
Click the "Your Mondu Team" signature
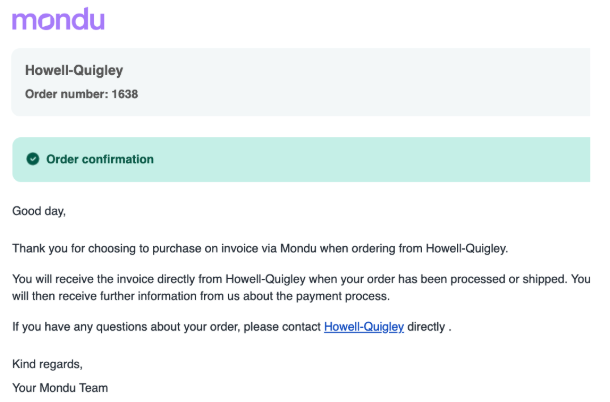(x=60, y=387)
